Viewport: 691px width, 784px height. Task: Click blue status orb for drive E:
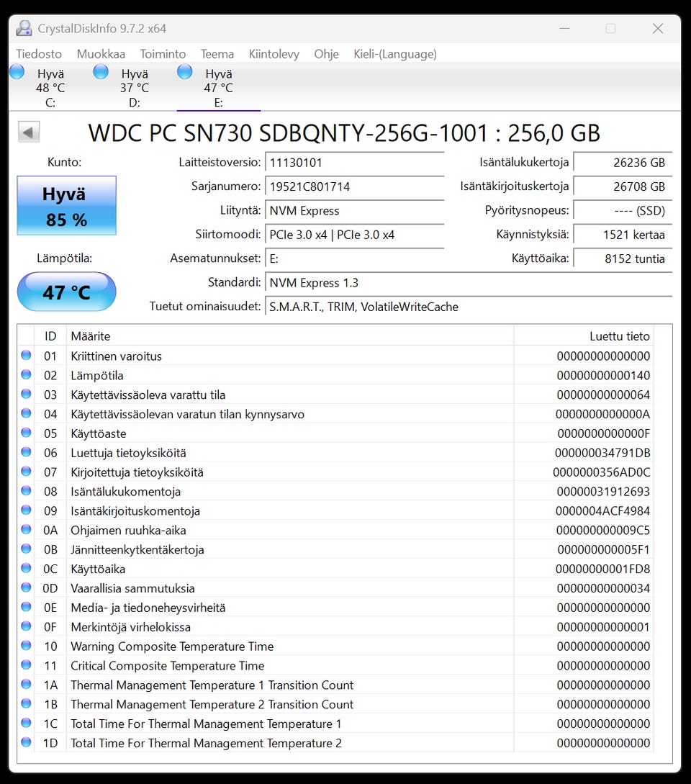point(185,72)
